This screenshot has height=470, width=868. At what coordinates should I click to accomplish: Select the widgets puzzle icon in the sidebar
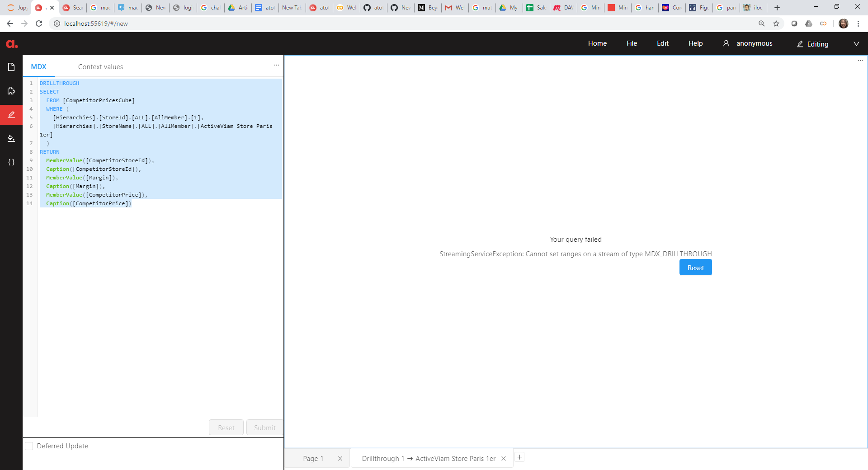pos(11,90)
